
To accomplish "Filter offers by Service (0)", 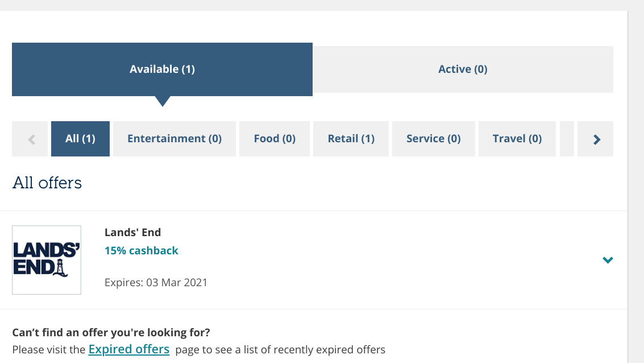I will click(x=433, y=139).
